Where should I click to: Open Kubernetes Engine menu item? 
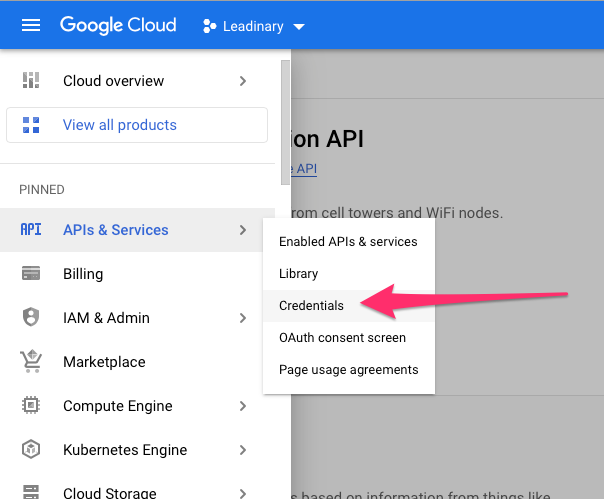click(x=138, y=450)
